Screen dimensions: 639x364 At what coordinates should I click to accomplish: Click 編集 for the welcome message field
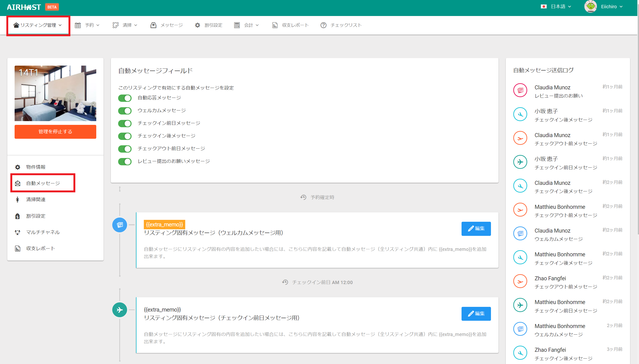476,229
